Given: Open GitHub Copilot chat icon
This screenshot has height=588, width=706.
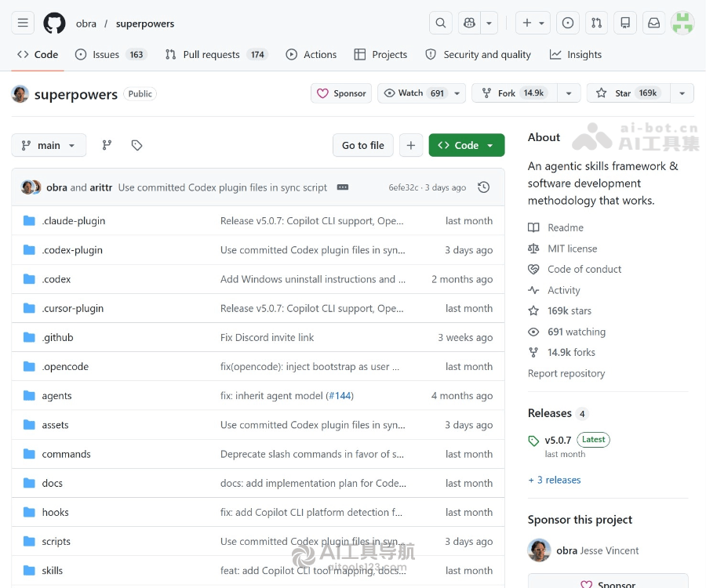Looking at the screenshot, I should (x=469, y=23).
